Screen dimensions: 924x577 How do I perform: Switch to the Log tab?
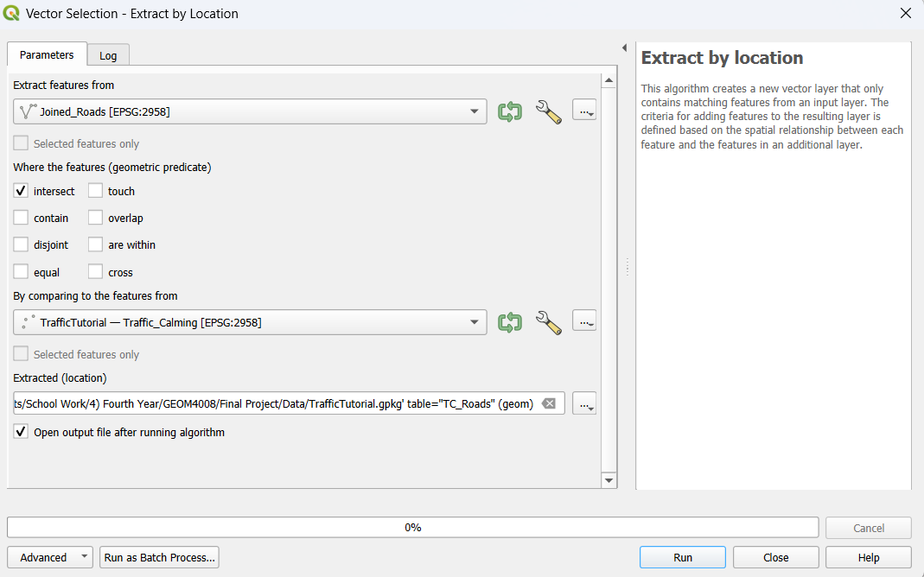(x=108, y=55)
